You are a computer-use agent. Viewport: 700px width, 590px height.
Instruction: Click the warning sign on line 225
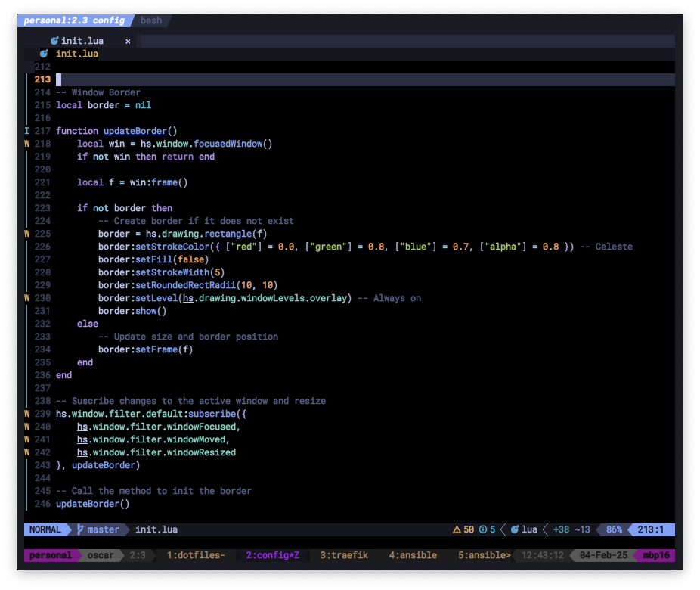click(26, 234)
